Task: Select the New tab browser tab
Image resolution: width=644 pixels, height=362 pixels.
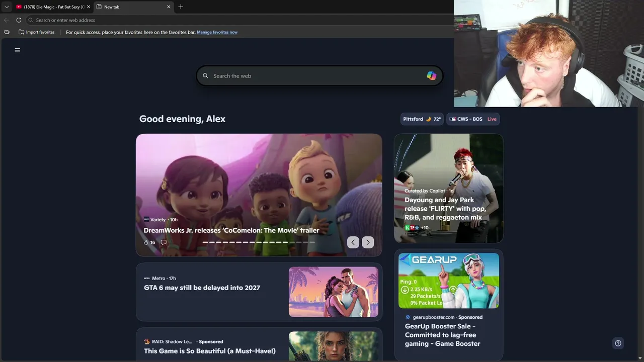Action: [133, 7]
